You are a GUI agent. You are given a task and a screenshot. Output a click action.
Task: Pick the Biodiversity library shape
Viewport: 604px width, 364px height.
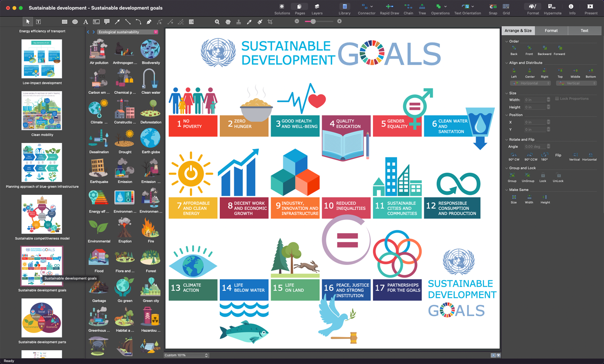[151, 52]
